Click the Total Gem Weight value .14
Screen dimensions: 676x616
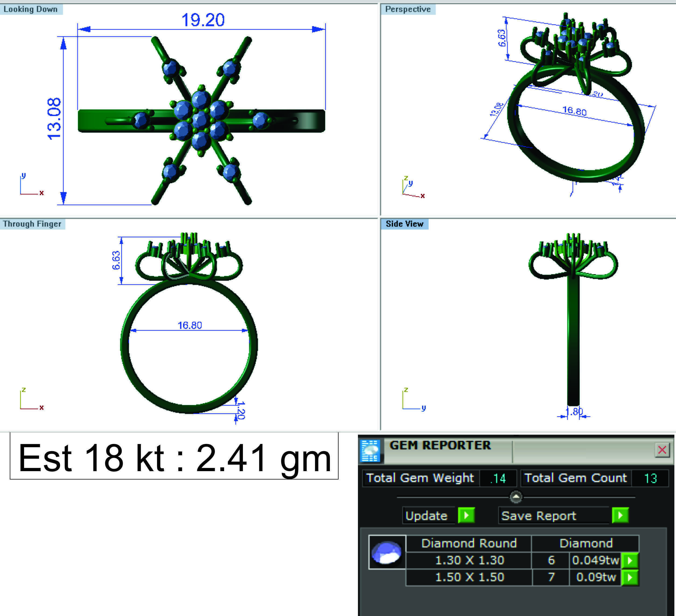click(498, 478)
